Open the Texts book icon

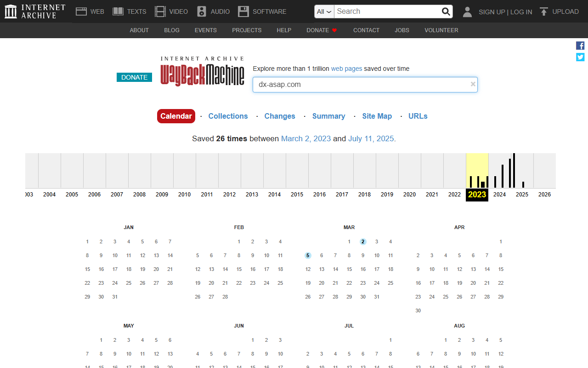[118, 11]
